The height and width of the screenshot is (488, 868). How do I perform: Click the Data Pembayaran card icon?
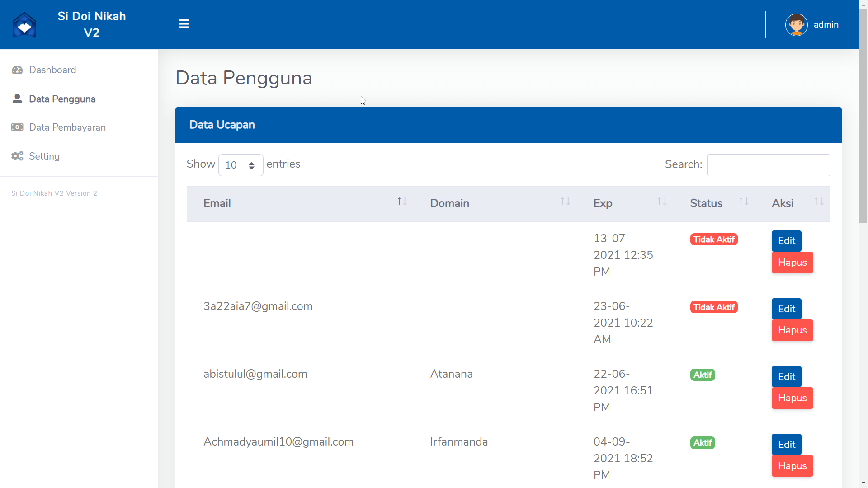(17, 127)
